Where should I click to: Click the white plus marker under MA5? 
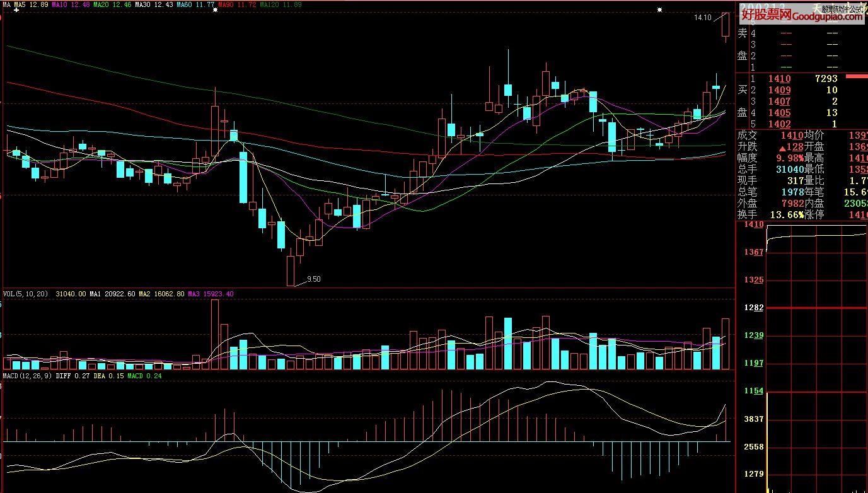pyautogui.click(x=16, y=11)
